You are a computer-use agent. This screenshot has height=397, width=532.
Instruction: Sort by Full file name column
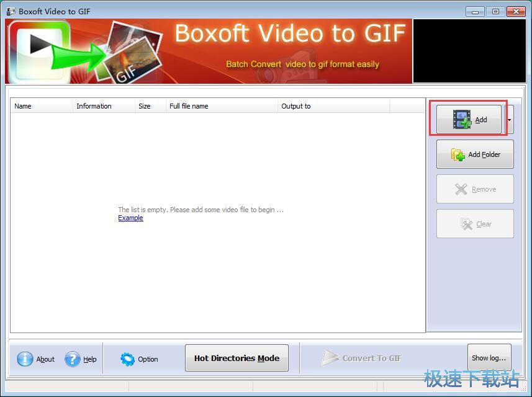(222, 106)
